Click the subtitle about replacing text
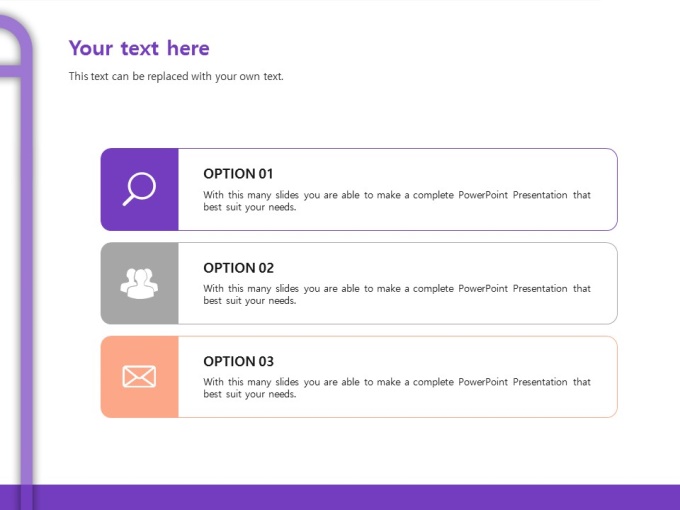This screenshot has width=680, height=510. click(x=176, y=76)
